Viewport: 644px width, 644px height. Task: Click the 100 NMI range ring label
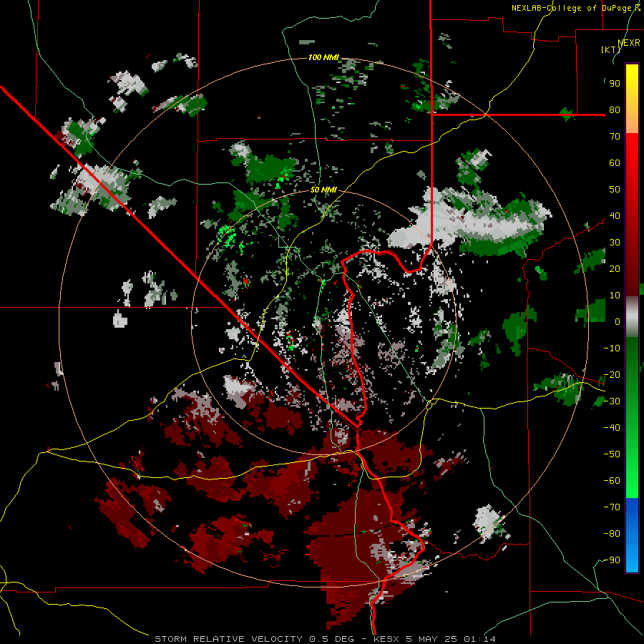click(x=323, y=57)
